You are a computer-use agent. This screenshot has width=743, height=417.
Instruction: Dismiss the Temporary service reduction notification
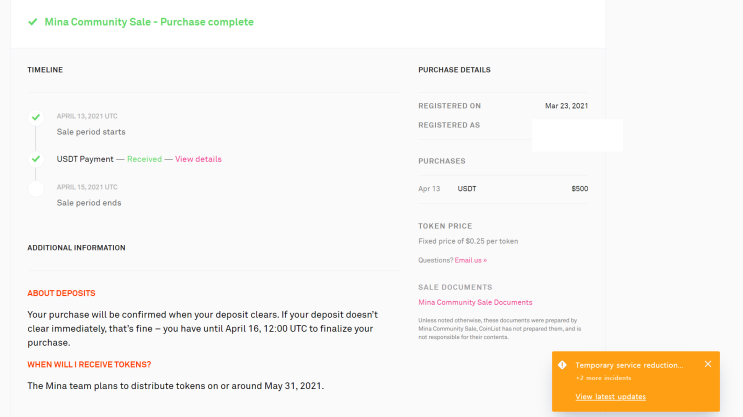(x=708, y=364)
